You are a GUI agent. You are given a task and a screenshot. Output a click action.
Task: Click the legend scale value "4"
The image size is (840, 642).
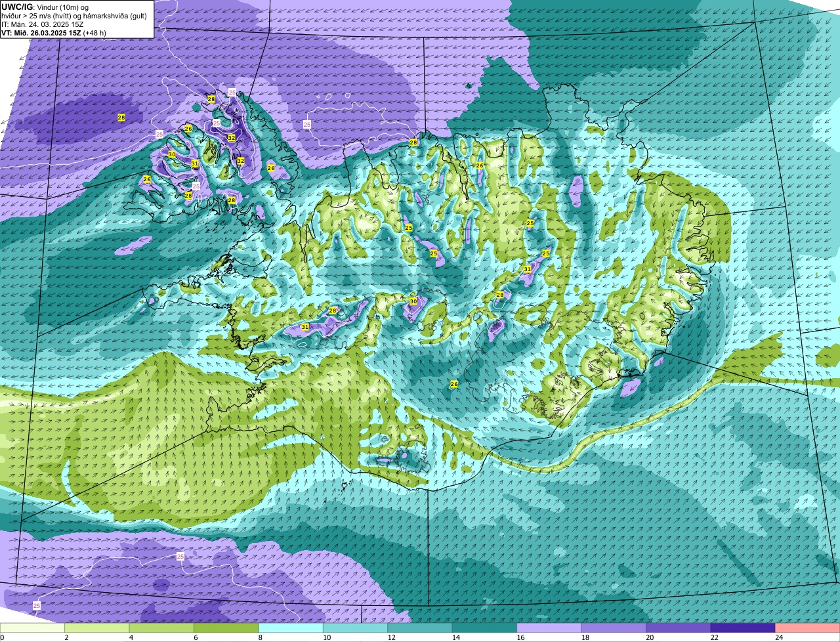130,637
